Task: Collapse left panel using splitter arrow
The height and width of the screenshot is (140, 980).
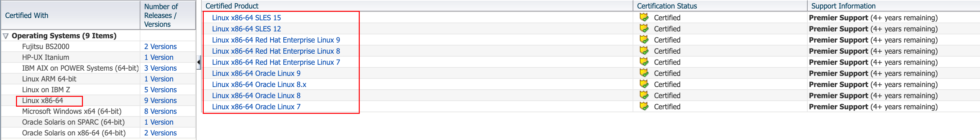Action: tap(198, 62)
